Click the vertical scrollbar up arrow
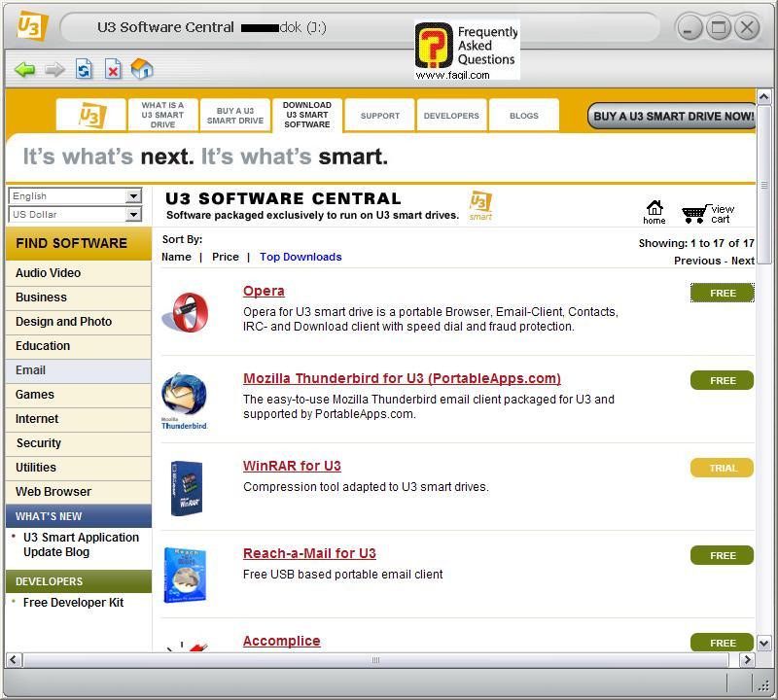This screenshot has width=778, height=700. point(764,96)
